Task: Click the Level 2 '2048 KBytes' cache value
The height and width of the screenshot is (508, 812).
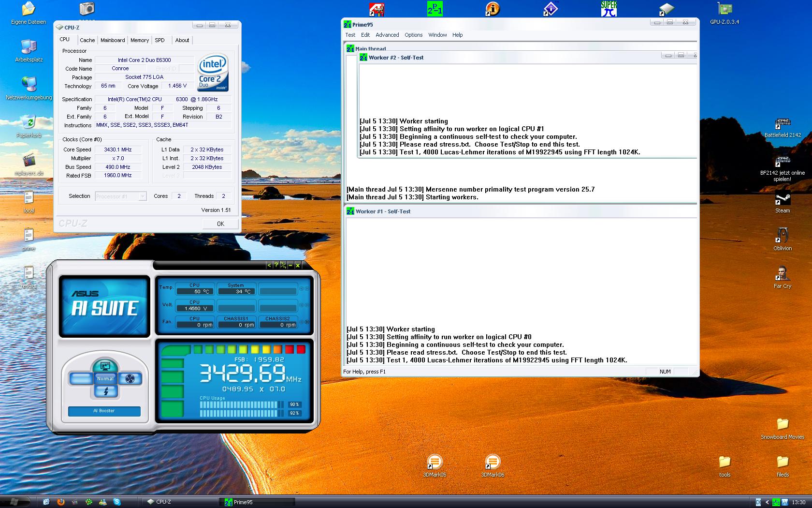Action: (207, 167)
